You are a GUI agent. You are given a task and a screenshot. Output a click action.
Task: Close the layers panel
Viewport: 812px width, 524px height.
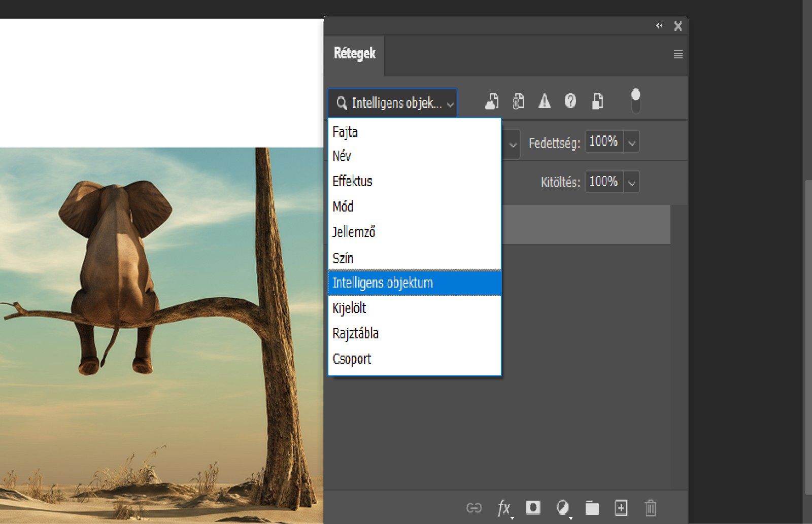678,26
